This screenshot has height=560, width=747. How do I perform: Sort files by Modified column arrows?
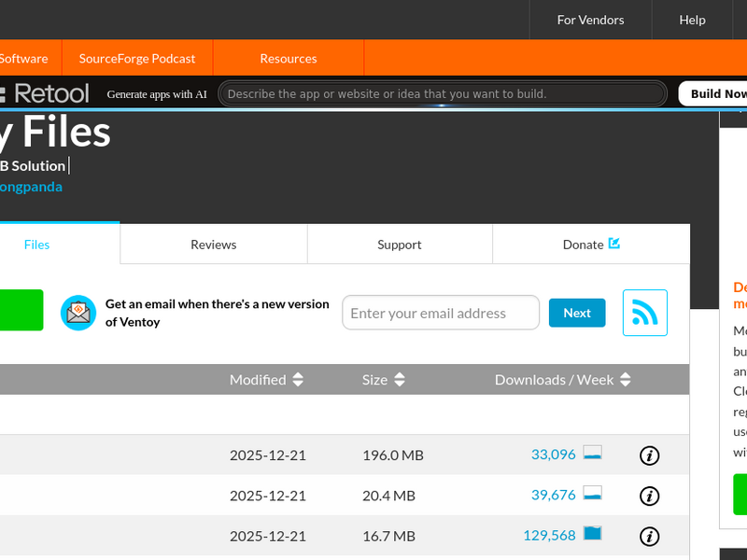click(x=298, y=380)
